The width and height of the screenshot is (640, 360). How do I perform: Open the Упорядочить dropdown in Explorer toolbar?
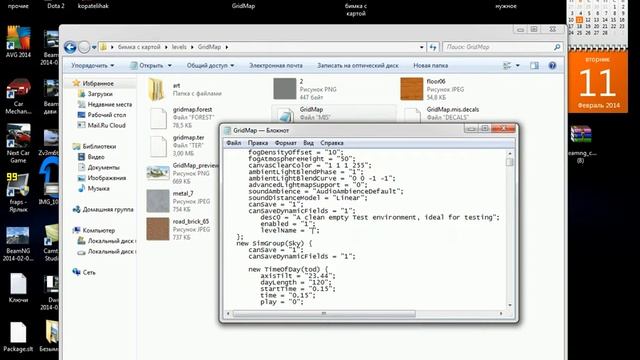point(93,65)
